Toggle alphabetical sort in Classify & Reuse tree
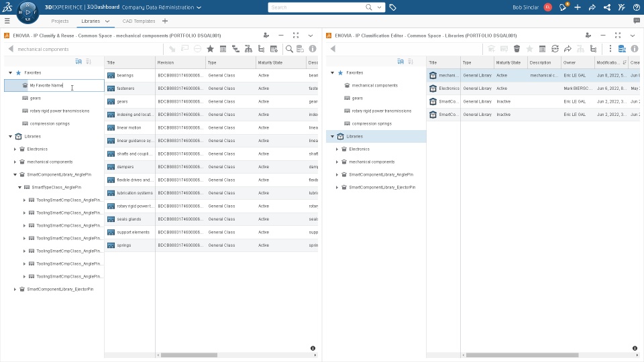Viewport: 644px width, 362px height. (x=78, y=62)
